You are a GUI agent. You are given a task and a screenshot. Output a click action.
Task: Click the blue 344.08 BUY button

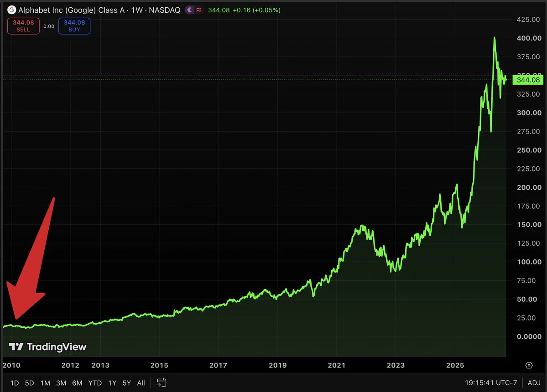(x=74, y=26)
